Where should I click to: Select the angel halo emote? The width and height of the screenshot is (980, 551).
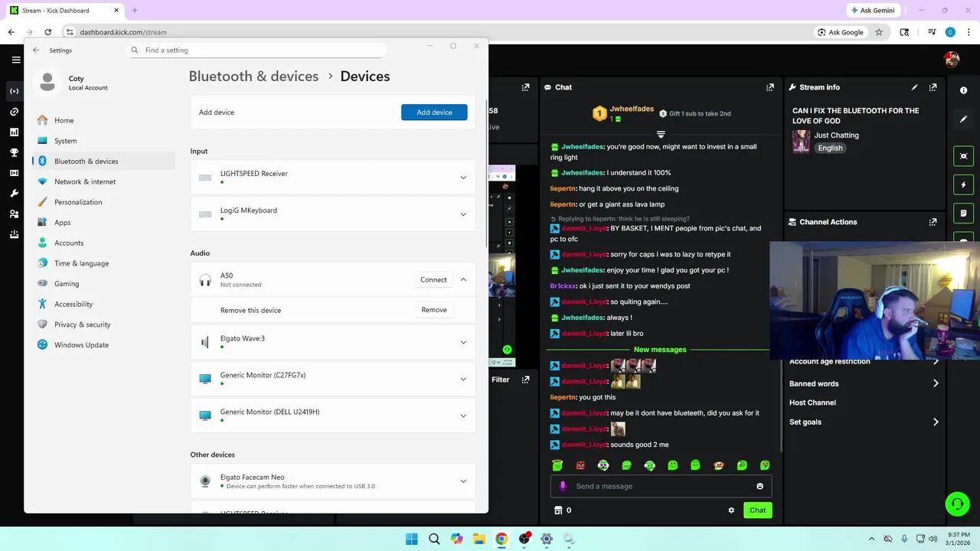coord(557,465)
